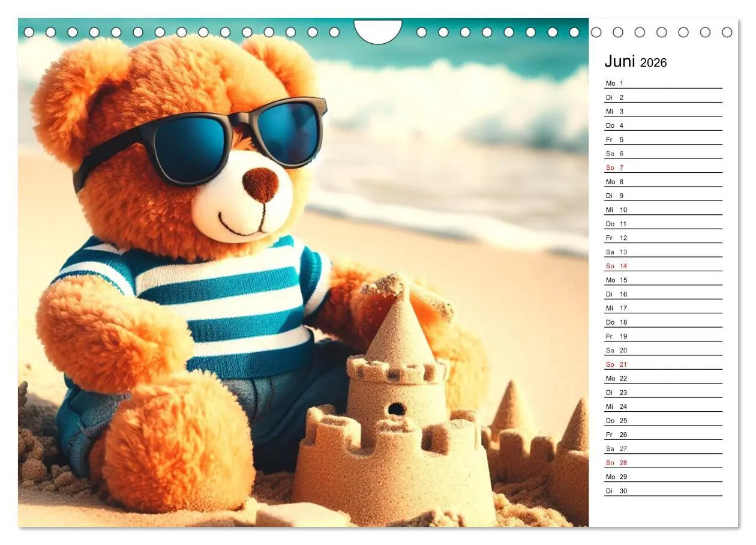
Task: Select the 'Di 9' calendar row
Action: click(663, 196)
